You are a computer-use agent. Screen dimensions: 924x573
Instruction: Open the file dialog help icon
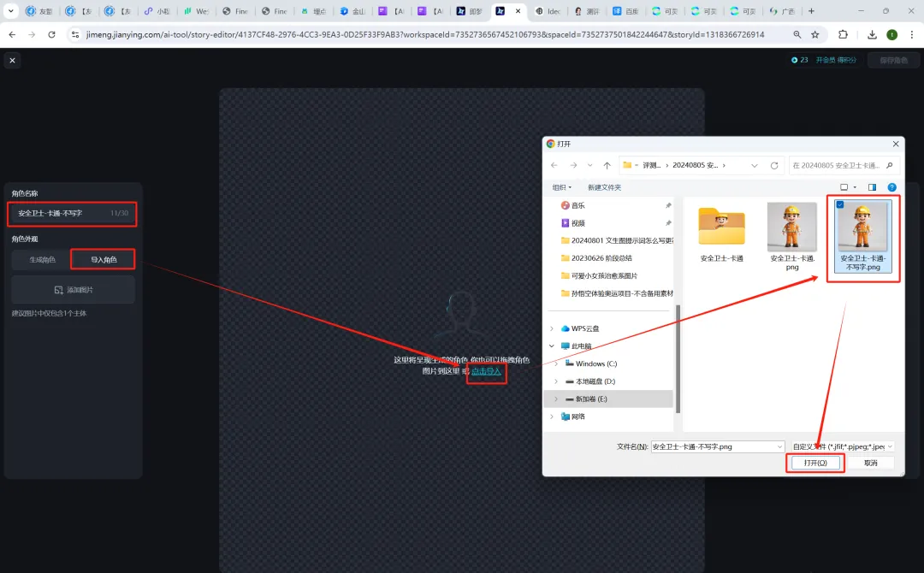pyautogui.click(x=891, y=187)
